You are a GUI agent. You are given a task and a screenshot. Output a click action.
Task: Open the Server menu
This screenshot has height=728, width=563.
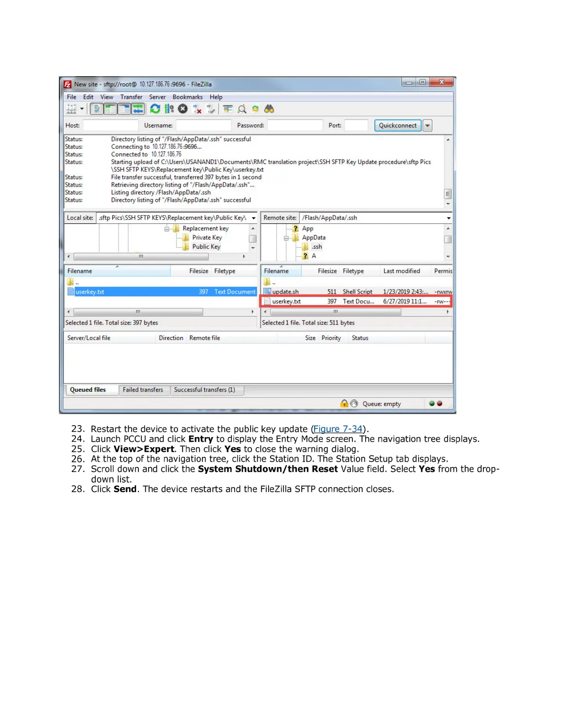[x=157, y=97]
